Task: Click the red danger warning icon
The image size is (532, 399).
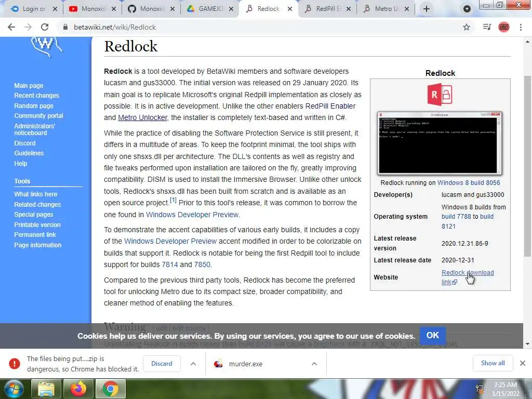Action: (x=14, y=364)
